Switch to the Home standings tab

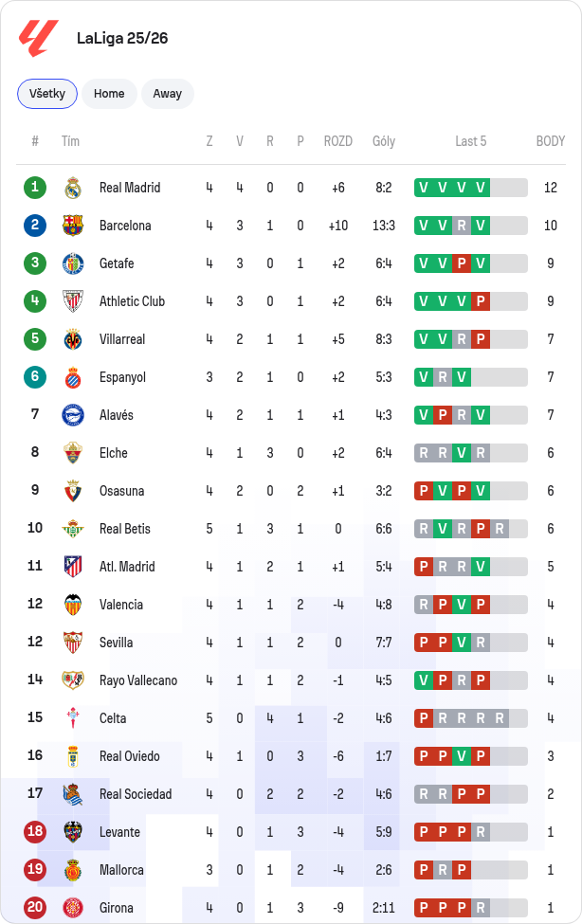[x=109, y=94]
